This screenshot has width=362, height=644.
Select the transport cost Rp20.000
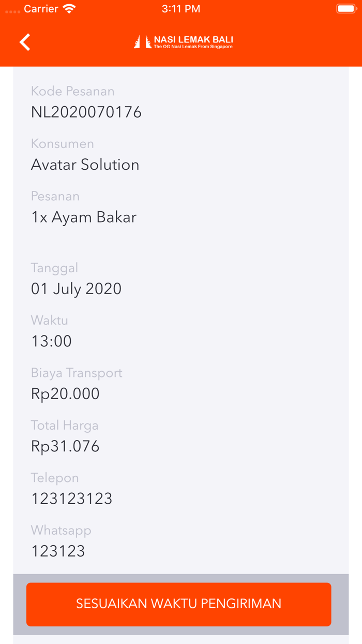65,394
